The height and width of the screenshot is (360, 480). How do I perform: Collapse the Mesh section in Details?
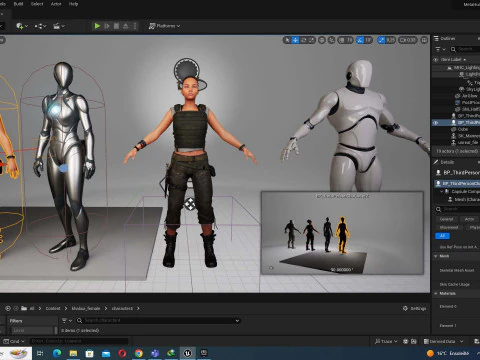436,256
